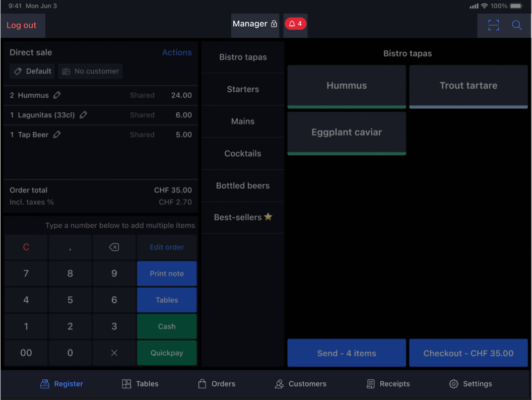This screenshot has width=532, height=400.
Task: Open search with the magnifier icon
Action: [x=517, y=25]
